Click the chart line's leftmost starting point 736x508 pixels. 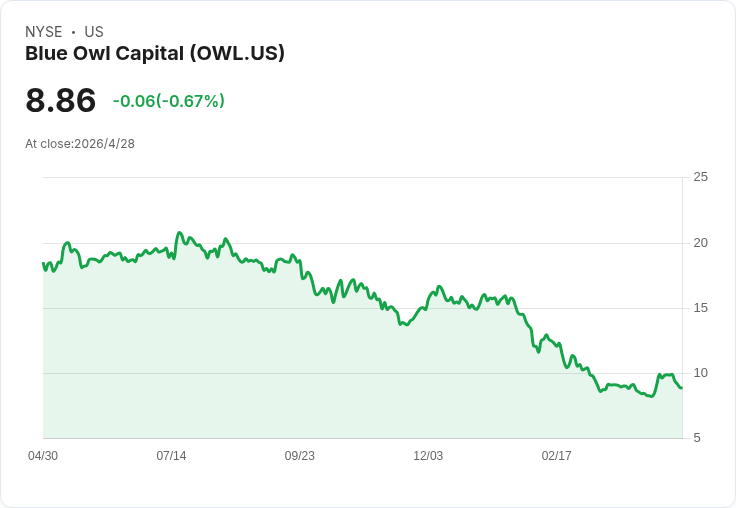point(43,263)
